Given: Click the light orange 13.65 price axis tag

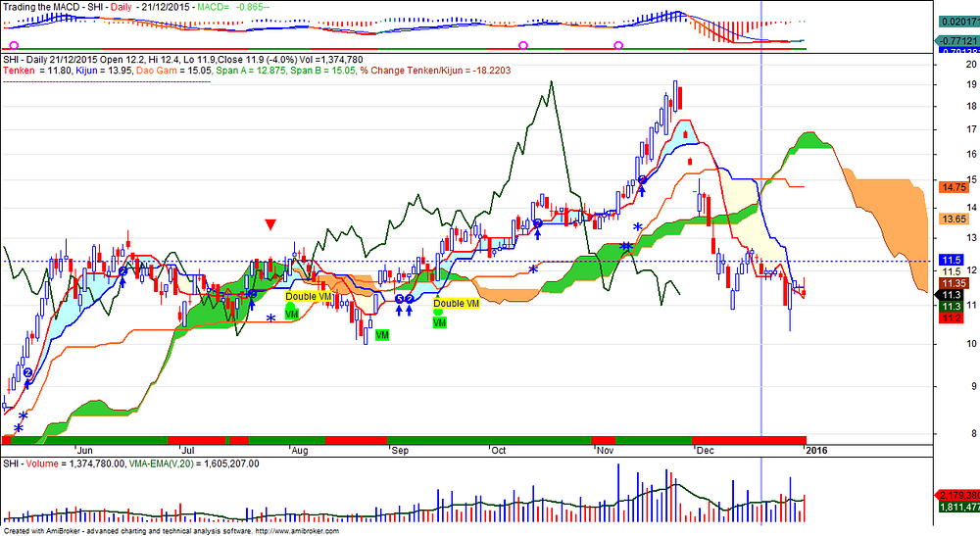Looking at the screenshot, I should point(955,219).
